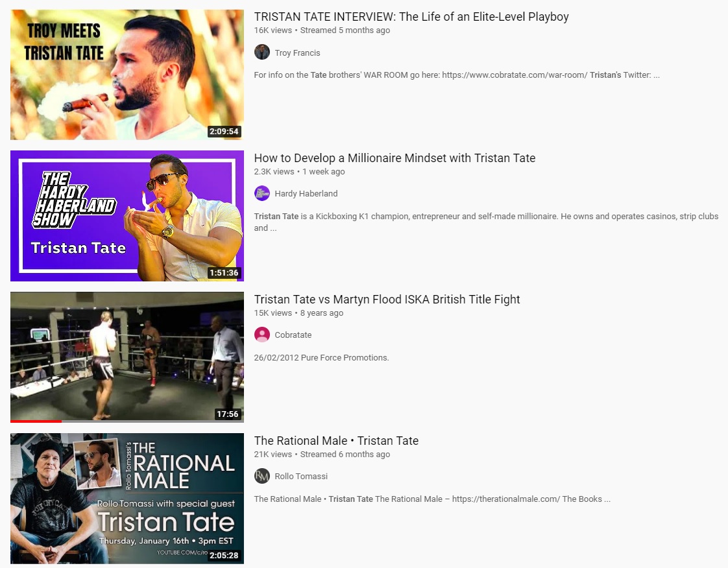Image resolution: width=728 pixels, height=568 pixels.
Task: Go to Hardy Haberland channel name
Action: coord(306,194)
